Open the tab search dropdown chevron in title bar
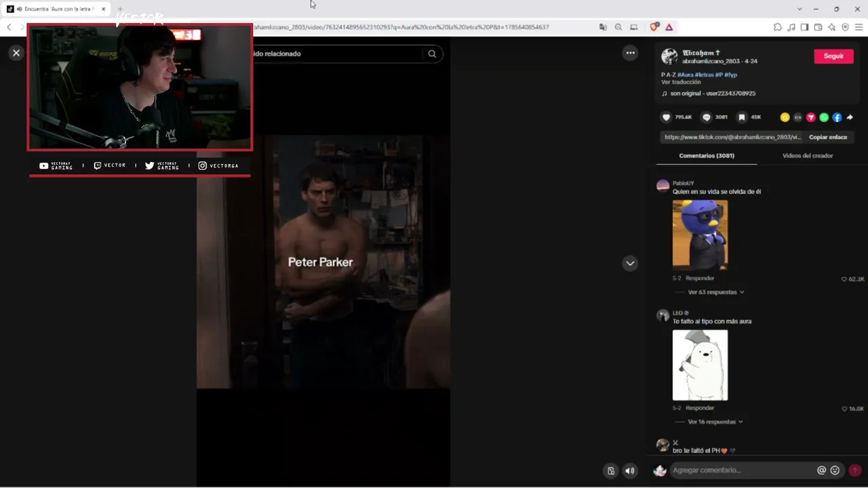The image size is (868, 488). click(x=800, y=9)
